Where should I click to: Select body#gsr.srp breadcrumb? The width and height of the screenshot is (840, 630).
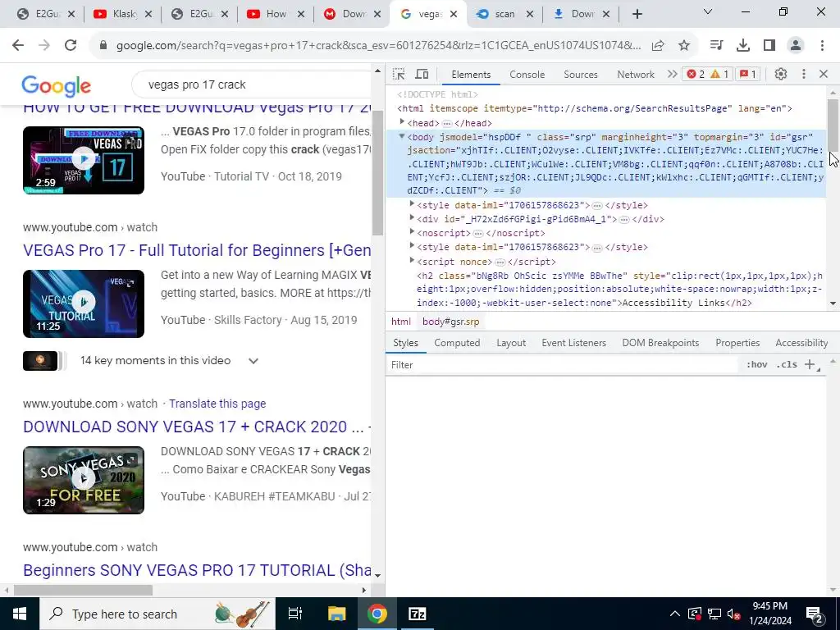[x=450, y=322]
